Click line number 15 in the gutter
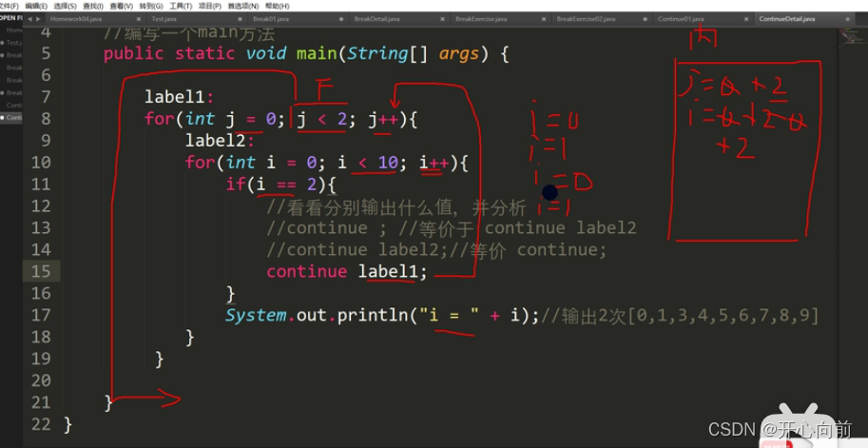This screenshot has width=868, height=448. coord(40,271)
